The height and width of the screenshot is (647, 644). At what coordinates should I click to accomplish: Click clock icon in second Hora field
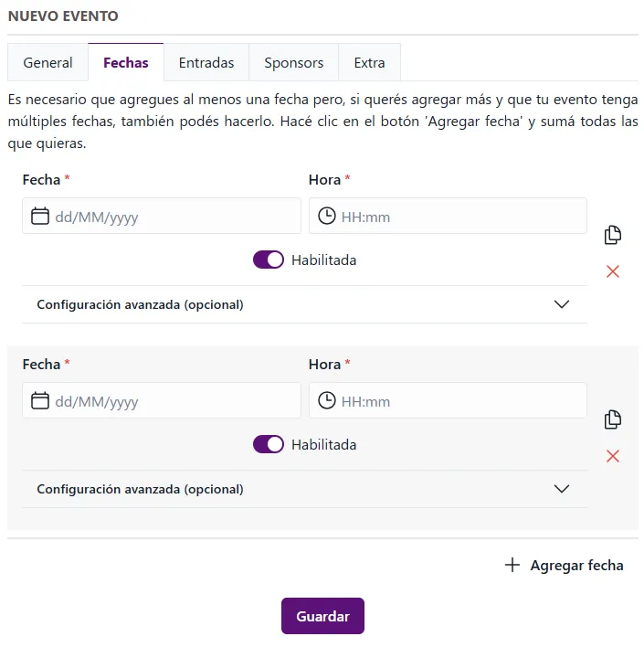327,400
